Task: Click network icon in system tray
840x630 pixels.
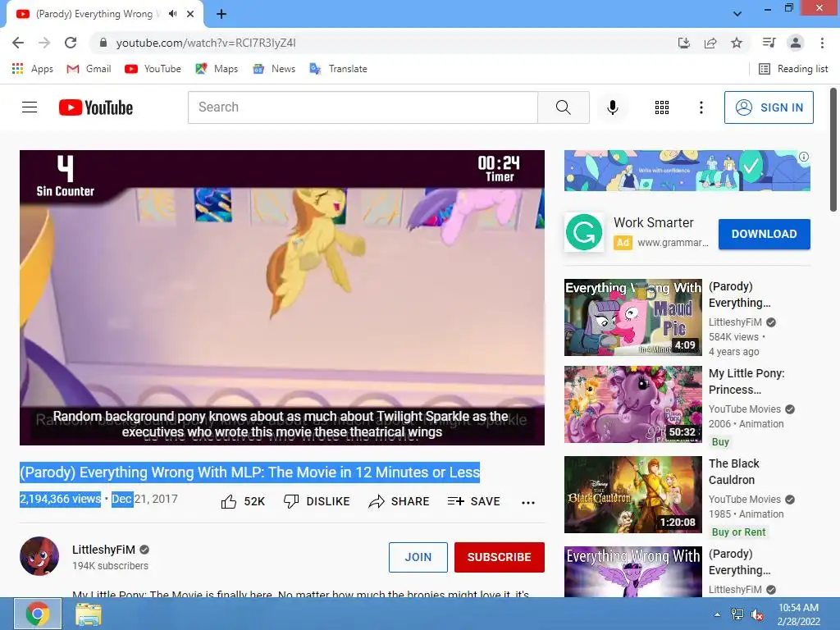Action: point(737,614)
